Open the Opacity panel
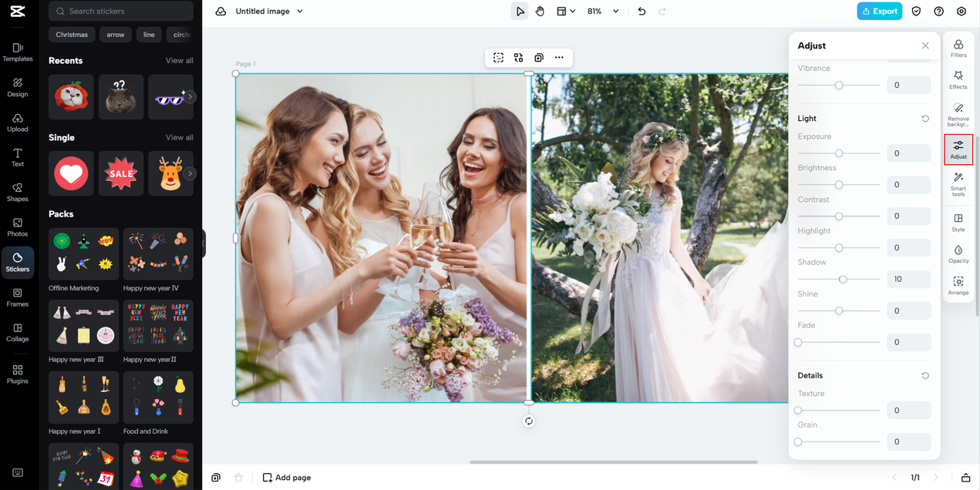Viewport: 980px width, 490px height. (x=958, y=254)
